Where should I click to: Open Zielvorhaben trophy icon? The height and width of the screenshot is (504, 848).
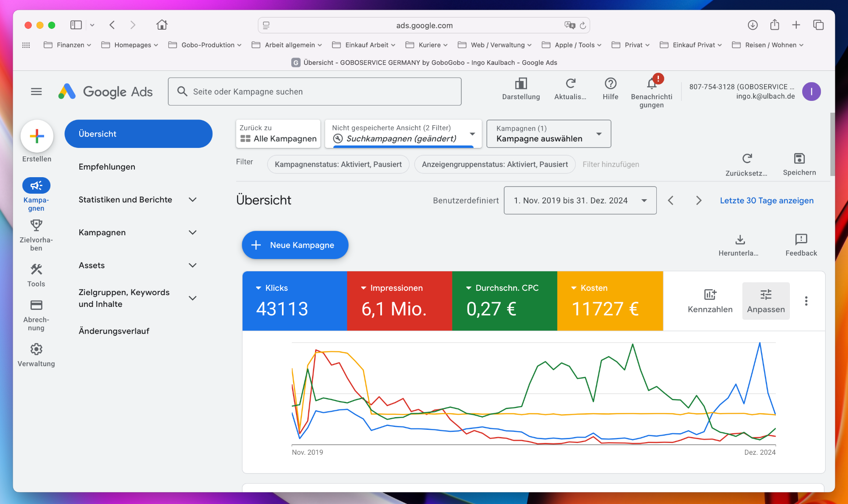click(36, 225)
